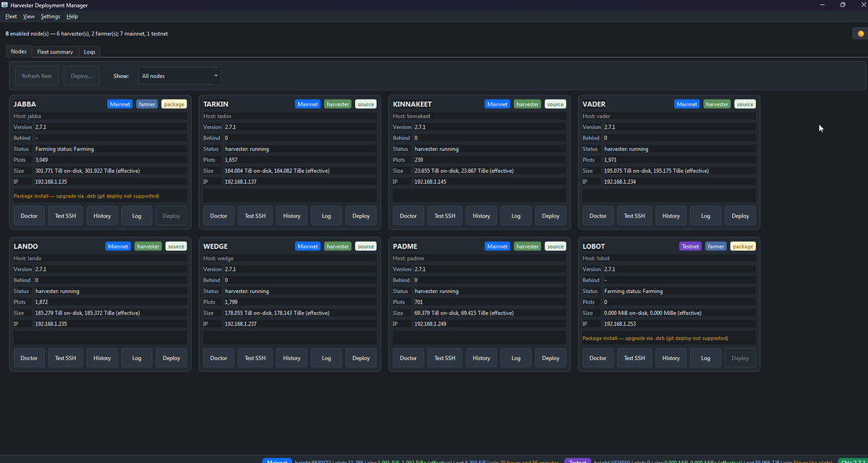The width and height of the screenshot is (868, 463).
Task: Test SSH for the TARKIN node
Action: [255, 216]
